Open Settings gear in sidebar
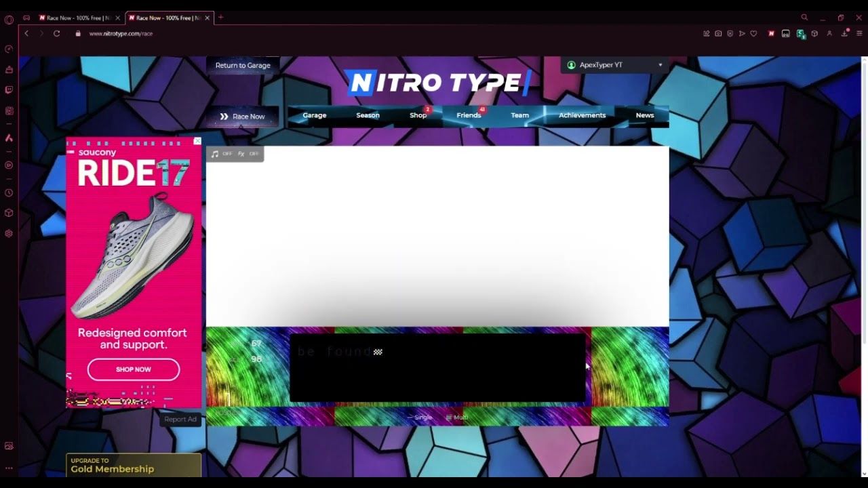The height and width of the screenshot is (488, 868). coord(9,233)
